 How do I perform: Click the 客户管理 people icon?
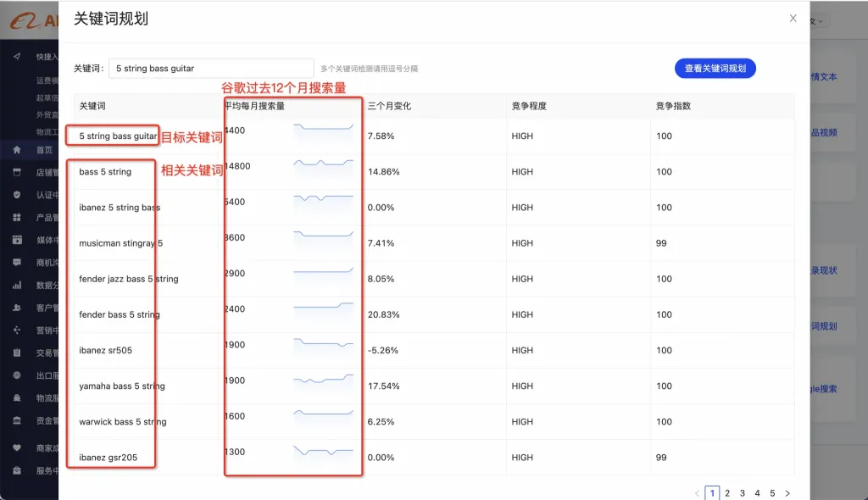17,308
